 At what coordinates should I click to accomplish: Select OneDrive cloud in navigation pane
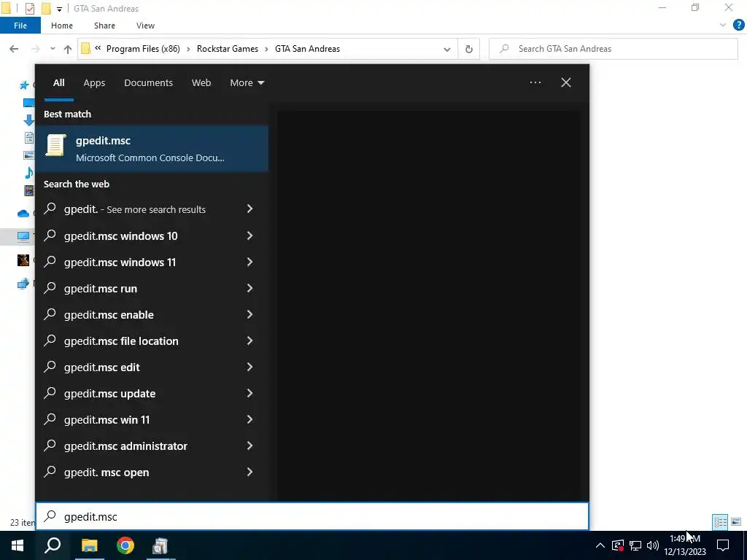point(23,214)
